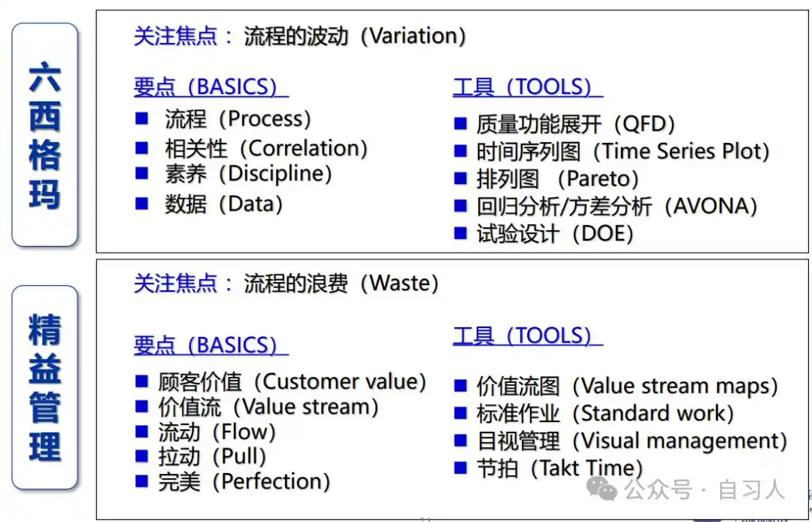This screenshot has width=812, height=522.
Task: Click the 试验设计 (DOE) item
Action: click(x=555, y=234)
